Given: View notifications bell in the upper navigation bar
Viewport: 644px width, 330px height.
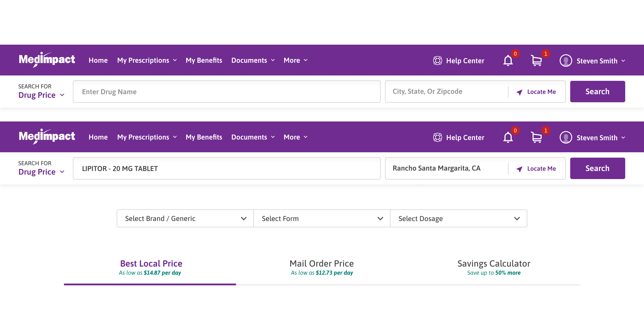Looking at the screenshot, I should tap(508, 61).
